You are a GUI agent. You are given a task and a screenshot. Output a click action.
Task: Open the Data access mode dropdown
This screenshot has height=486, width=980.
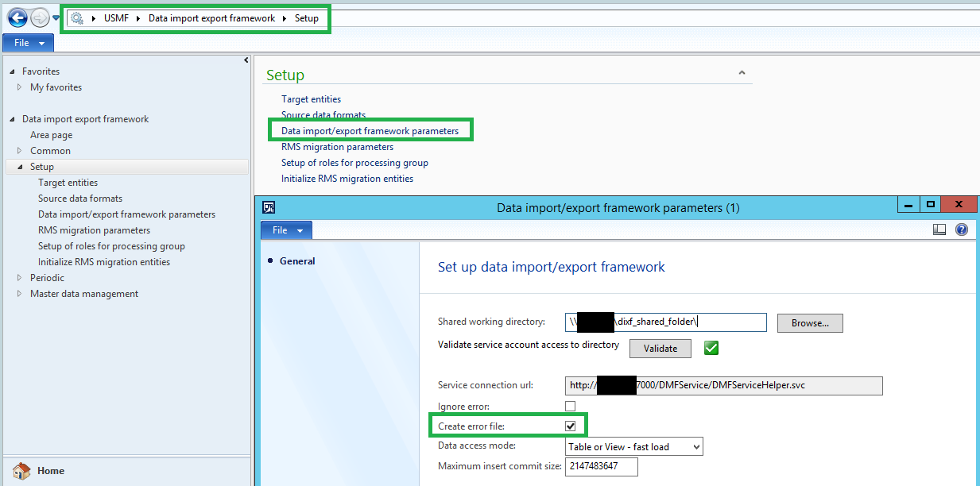point(695,446)
